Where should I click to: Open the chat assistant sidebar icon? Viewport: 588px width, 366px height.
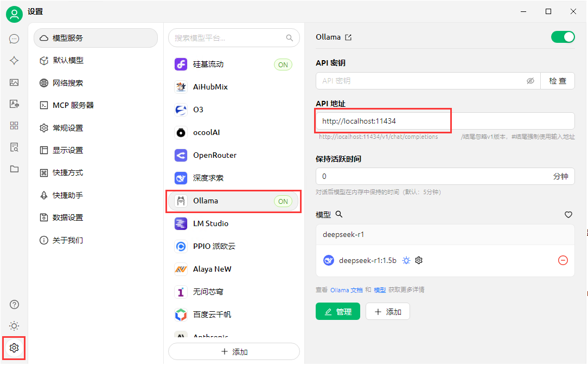pos(14,38)
